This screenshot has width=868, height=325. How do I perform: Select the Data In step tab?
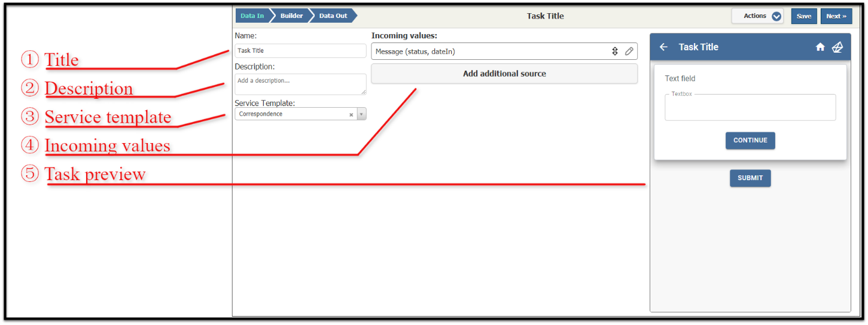click(x=252, y=16)
